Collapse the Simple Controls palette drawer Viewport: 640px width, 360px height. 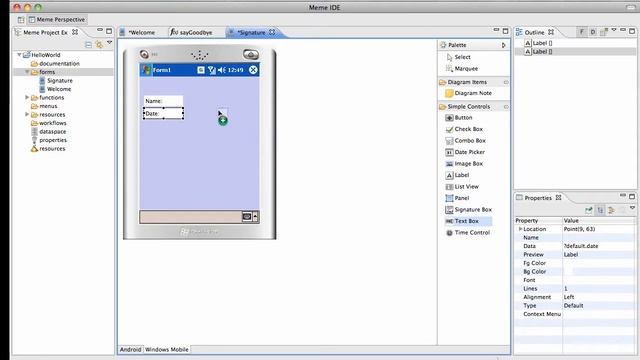click(506, 107)
